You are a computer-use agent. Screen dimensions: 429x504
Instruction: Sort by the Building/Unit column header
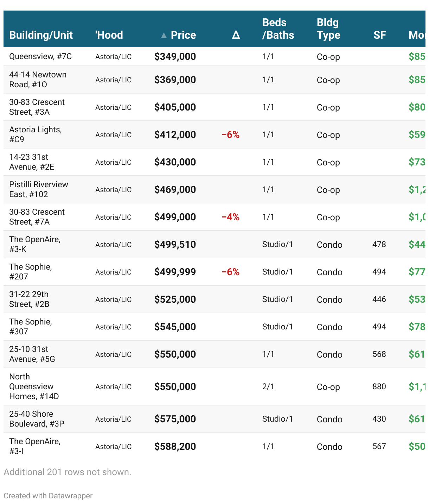point(41,35)
